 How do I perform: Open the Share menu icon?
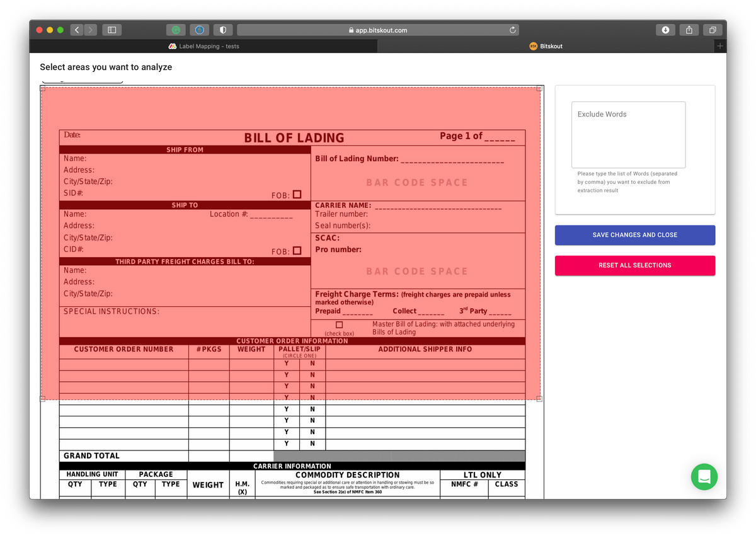coord(689,30)
